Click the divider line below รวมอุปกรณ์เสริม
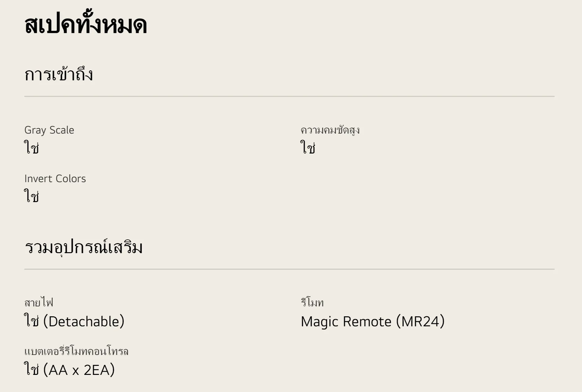This screenshot has height=392, width=582. 289,269
